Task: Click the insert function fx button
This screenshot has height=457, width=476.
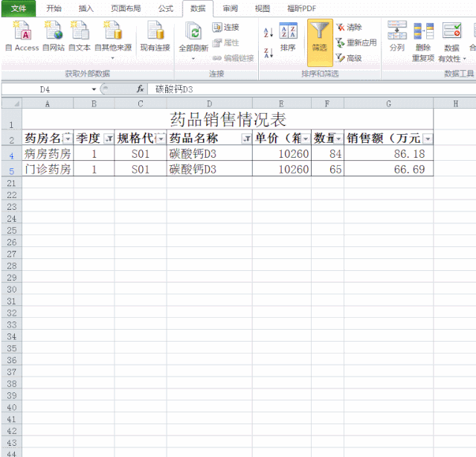Action: [140, 89]
